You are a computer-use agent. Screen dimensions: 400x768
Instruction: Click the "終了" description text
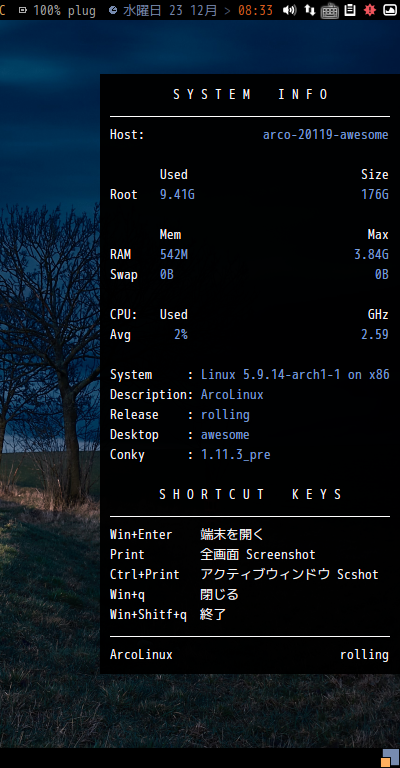coord(213,615)
